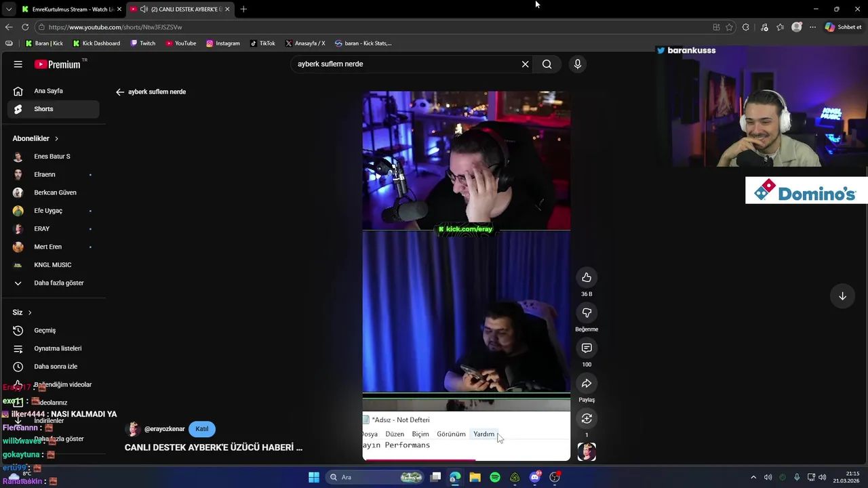Screen dimensions: 868x488
Task: Go back using the arrow beside 'ayberk suflem nerde'
Action: (120, 91)
